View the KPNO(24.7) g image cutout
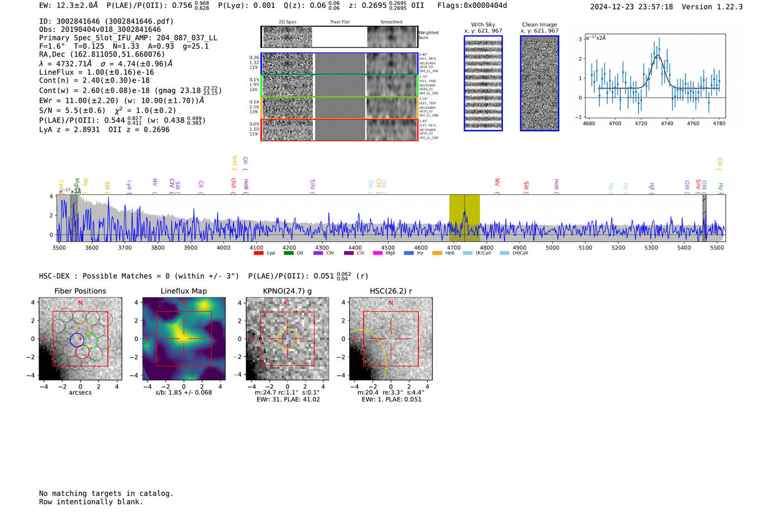This screenshot has height=532, width=782. [287, 339]
